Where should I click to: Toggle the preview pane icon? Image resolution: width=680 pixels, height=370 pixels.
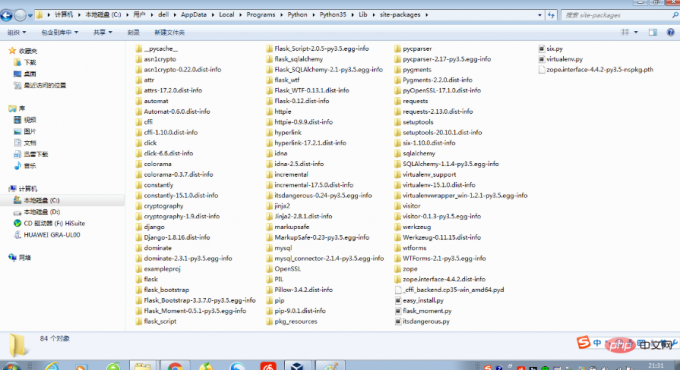coord(653,33)
